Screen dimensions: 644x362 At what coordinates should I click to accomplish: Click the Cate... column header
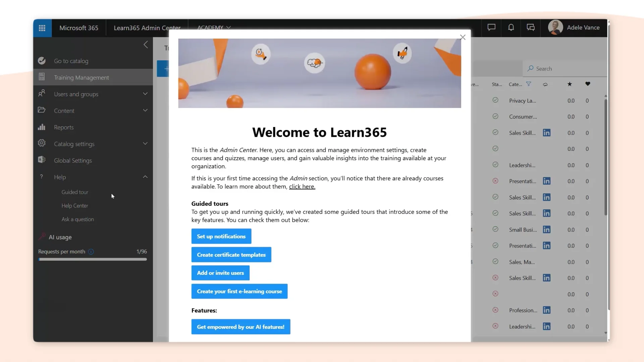(x=515, y=84)
